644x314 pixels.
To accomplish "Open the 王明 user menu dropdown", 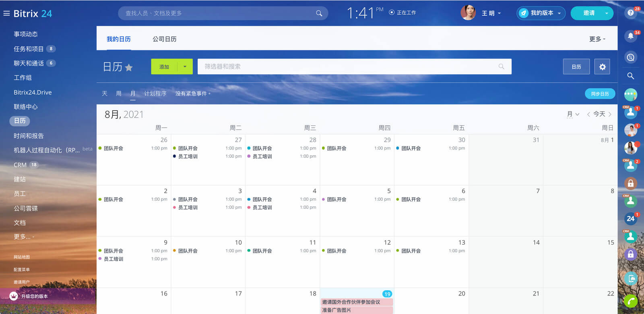I will 491,13.
